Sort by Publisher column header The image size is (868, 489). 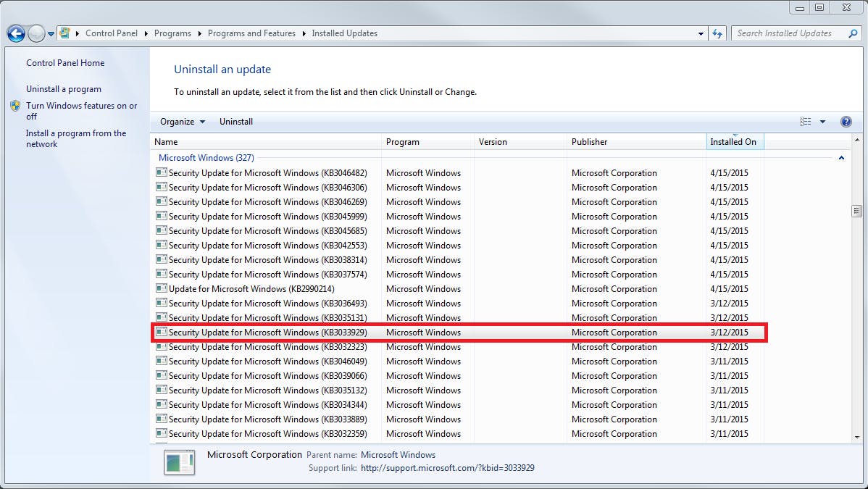click(x=637, y=142)
